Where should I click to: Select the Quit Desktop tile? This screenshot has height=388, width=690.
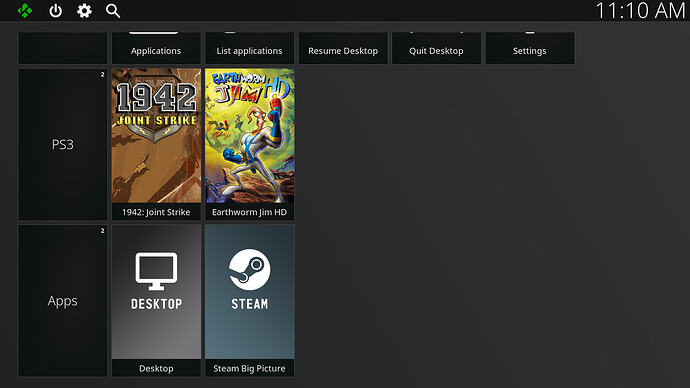coord(436,48)
